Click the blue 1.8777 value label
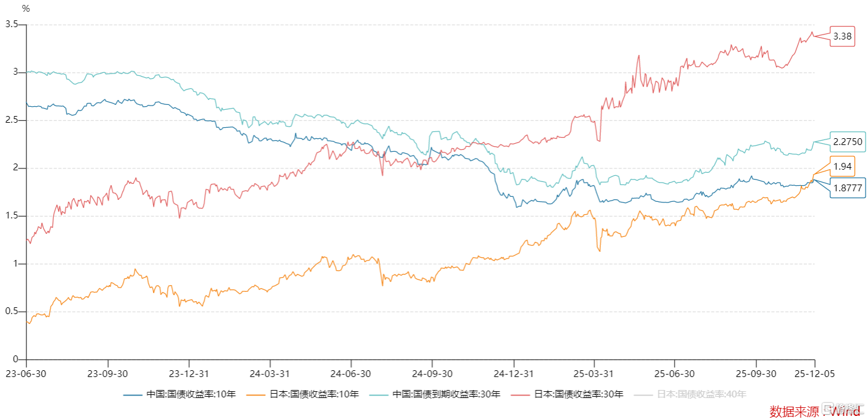 click(x=847, y=189)
